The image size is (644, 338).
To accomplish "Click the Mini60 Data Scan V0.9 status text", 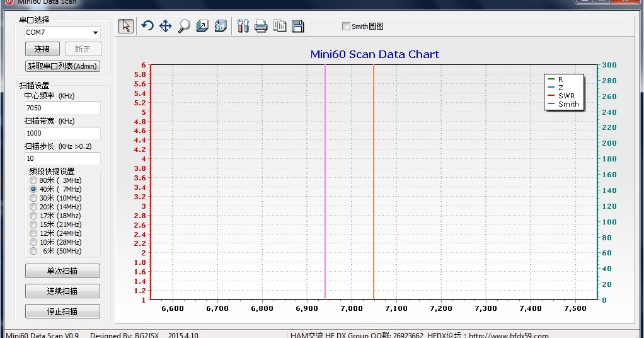I will pos(42,335).
